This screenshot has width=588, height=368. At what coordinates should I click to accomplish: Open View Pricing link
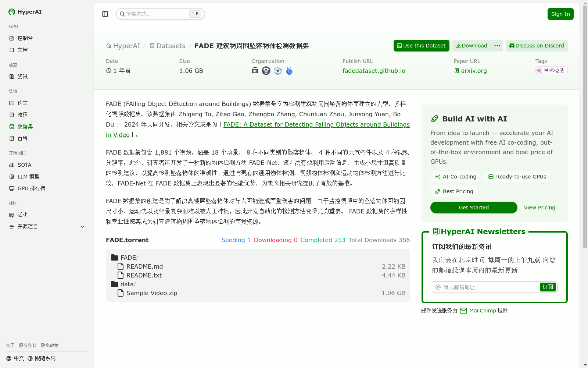tap(539, 208)
